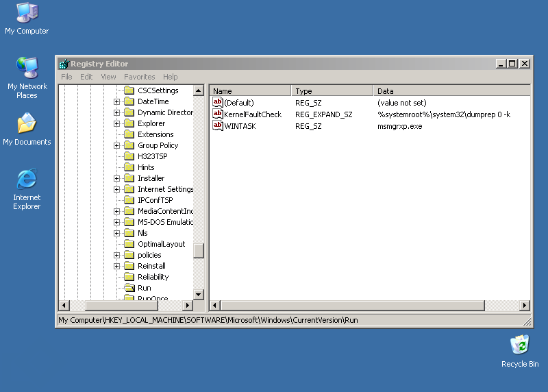Screen dimensions: 548x392
Task: Click the IPConfTSP folder icon
Action: pos(129,200)
